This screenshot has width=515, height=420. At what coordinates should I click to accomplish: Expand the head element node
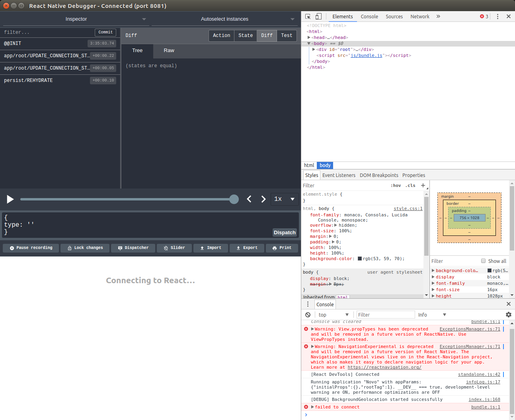[309, 37]
